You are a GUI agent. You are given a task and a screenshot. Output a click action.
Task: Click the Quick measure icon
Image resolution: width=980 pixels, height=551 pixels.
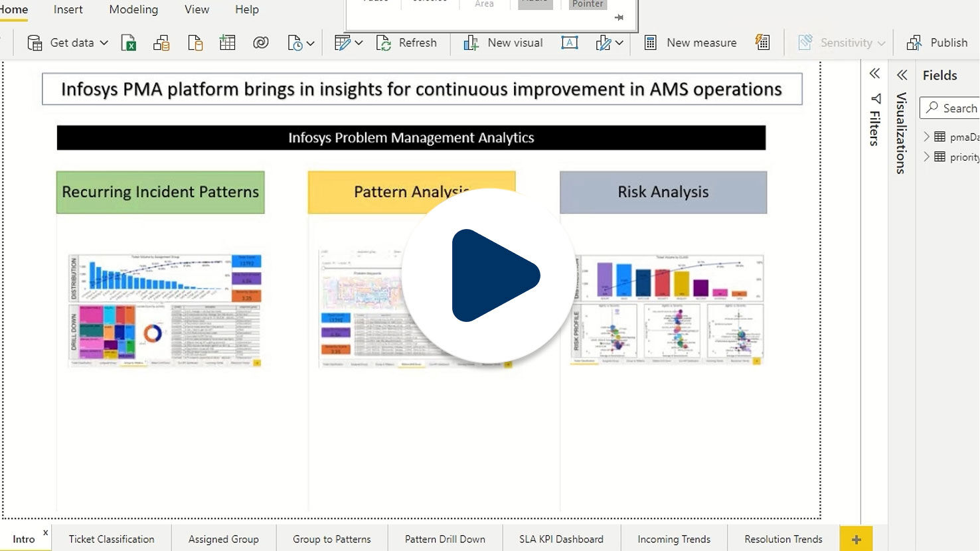(762, 42)
